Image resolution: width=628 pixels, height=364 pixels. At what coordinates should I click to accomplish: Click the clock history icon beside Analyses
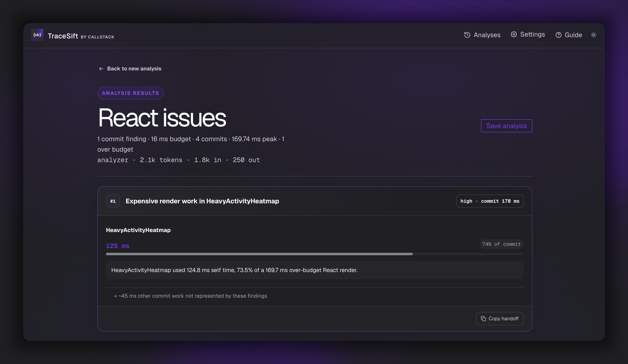467,35
